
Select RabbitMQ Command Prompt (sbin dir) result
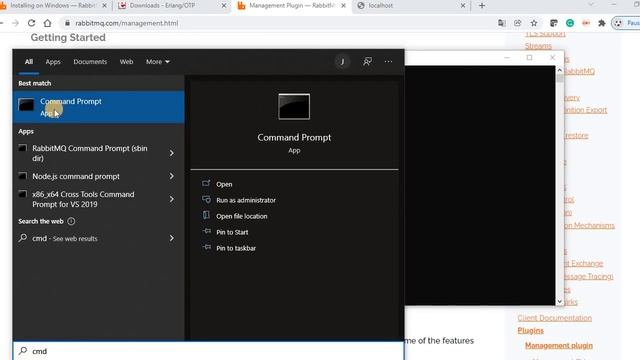point(90,153)
